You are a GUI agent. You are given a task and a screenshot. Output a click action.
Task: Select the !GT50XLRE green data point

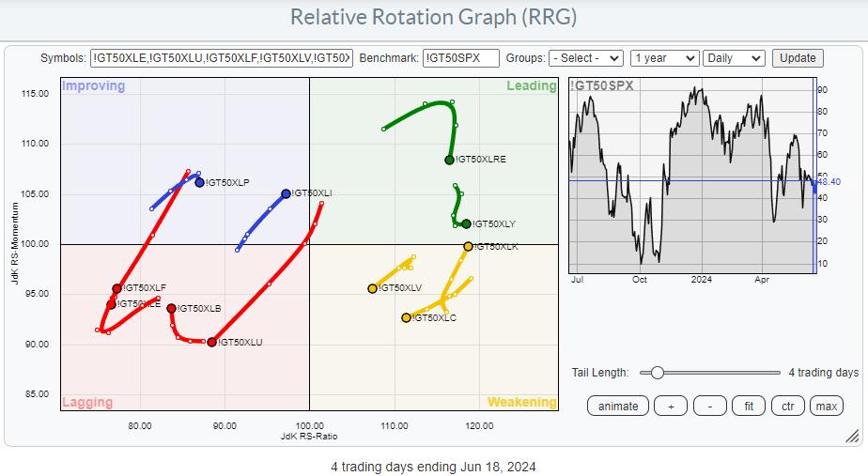pos(450,160)
